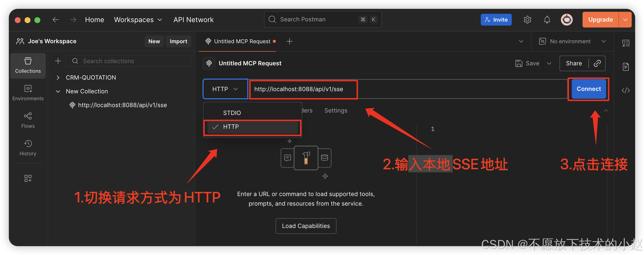Open the Environments sidebar panel
The image size is (644, 255).
[x=28, y=93]
